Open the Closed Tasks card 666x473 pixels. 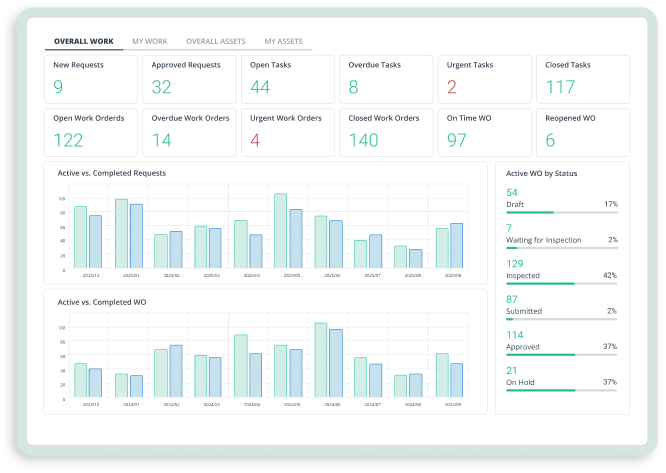click(583, 78)
